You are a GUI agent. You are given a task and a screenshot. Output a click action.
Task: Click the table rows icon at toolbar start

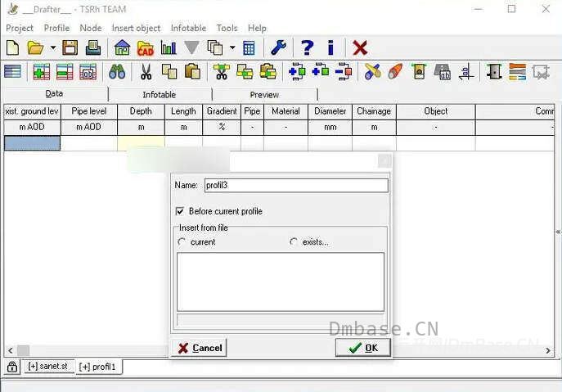12,71
